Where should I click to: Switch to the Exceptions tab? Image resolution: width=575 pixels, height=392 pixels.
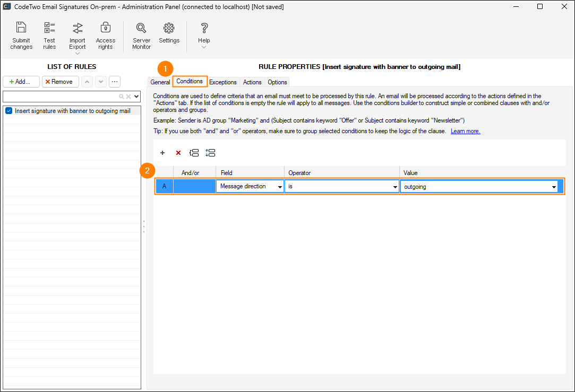point(222,82)
